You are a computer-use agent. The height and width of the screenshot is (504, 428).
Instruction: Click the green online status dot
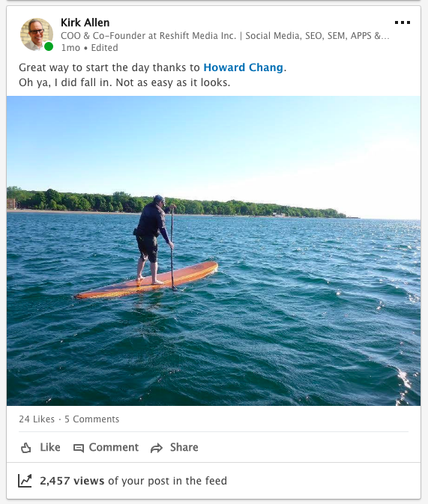[49, 46]
